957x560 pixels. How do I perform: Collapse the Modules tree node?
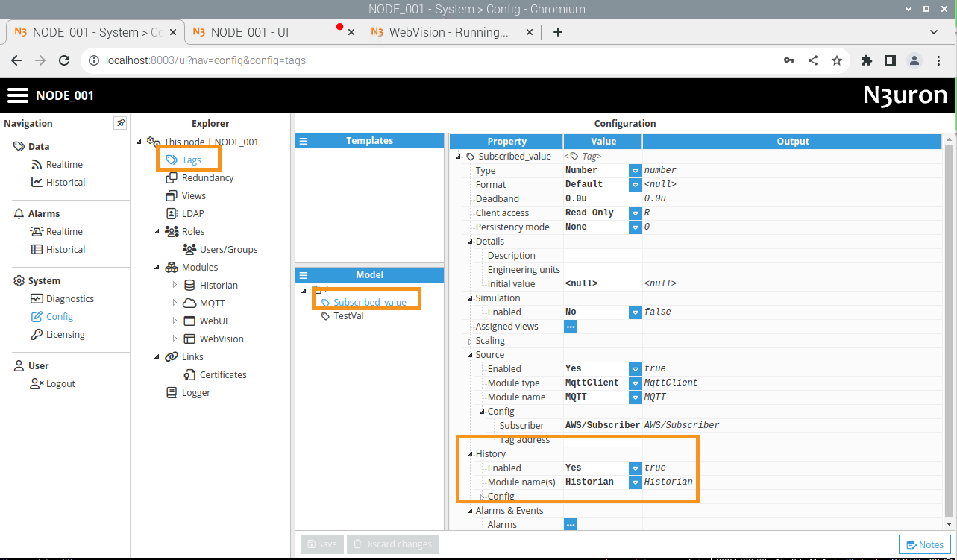pyautogui.click(x=157, y=268)
